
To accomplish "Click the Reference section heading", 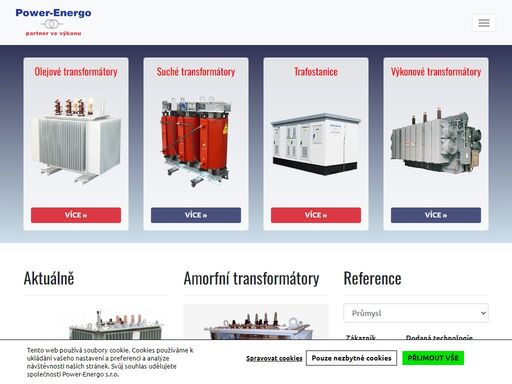I will 372,278.
